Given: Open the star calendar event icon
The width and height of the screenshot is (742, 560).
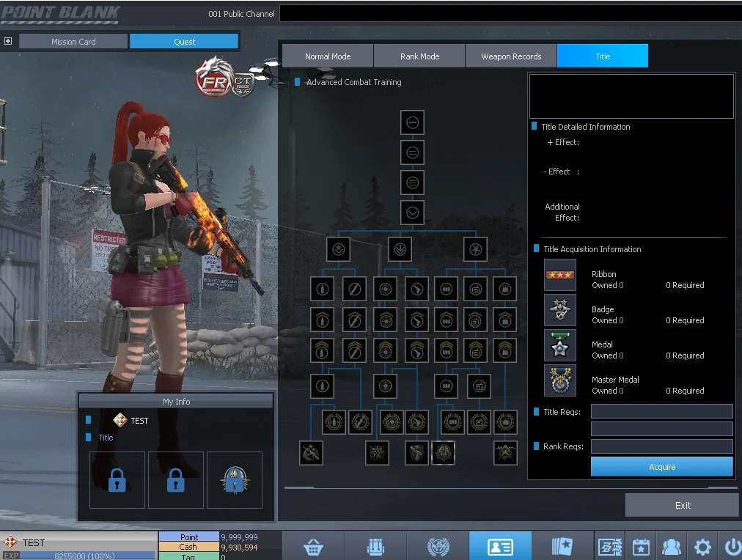Looking at the screenshot, I should (x=641, y=548).
